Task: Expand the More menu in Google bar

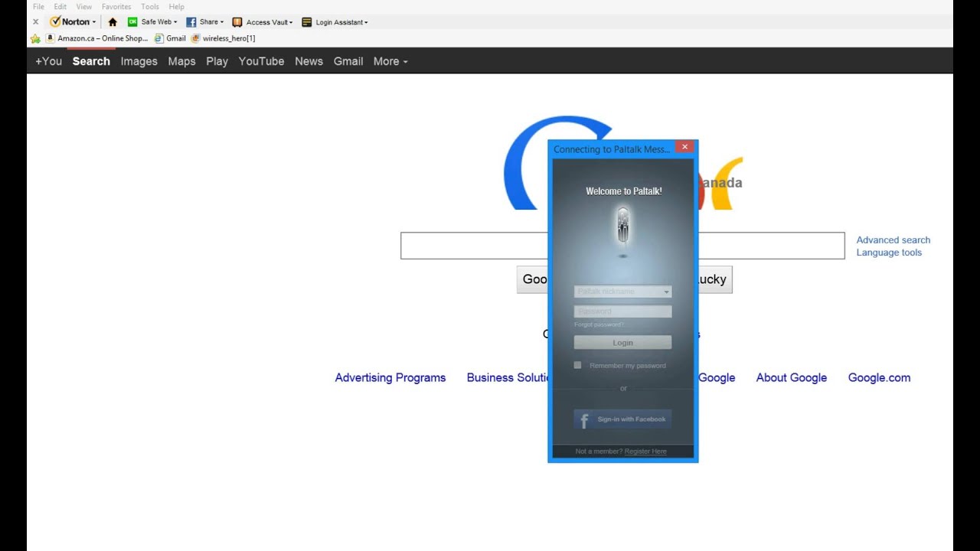Action: (390, 61)
